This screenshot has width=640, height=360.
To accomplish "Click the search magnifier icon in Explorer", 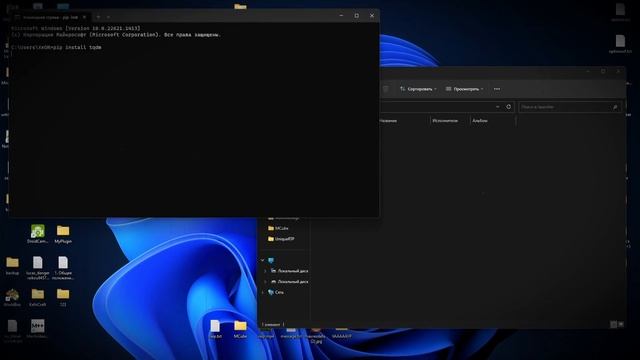I will click(x=615, y=107).
